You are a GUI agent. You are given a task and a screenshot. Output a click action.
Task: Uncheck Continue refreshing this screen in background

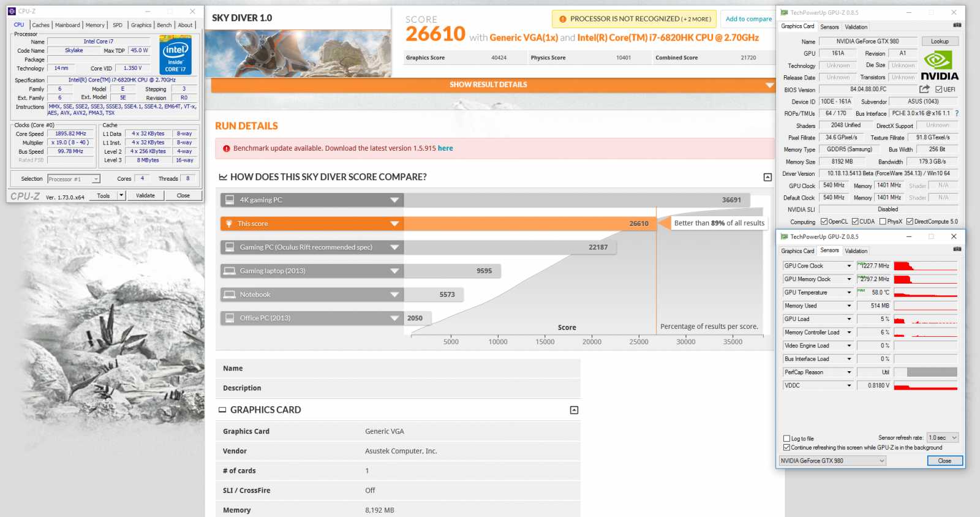click(x=786, y=448)
